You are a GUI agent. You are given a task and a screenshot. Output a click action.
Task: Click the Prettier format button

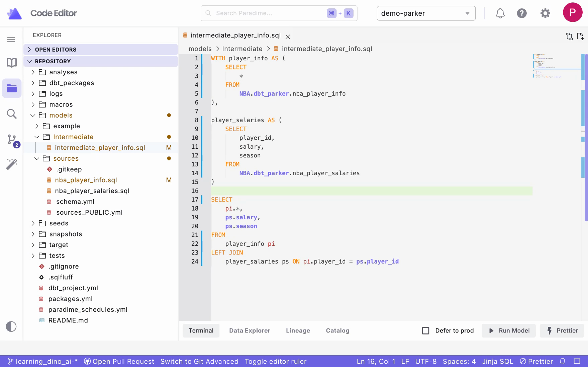pyautogui.click(x=562, y=331)
